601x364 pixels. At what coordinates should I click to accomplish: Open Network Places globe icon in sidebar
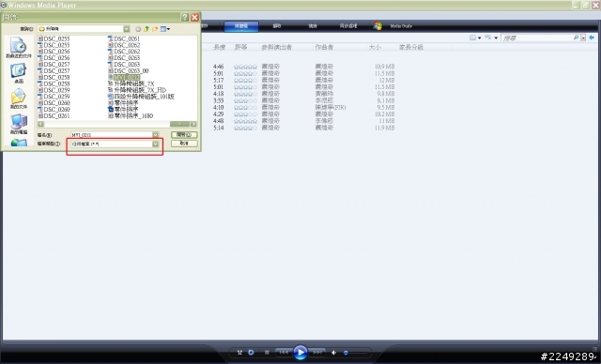[19, 143]
